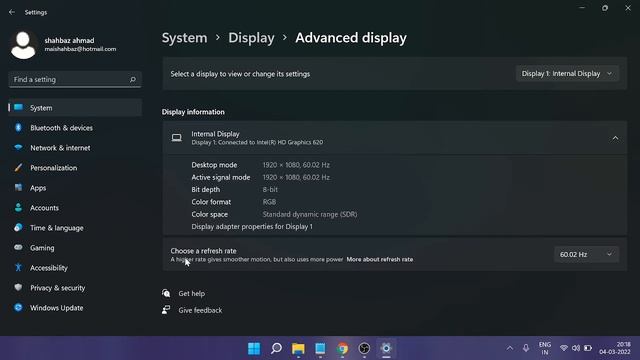
Task: Select System in the sidebar
Action: 75,108
